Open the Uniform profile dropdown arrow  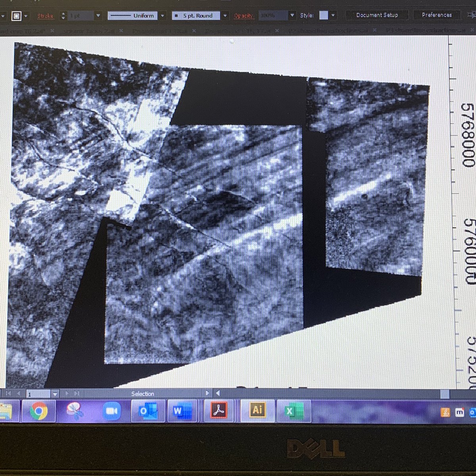point(162,16)
